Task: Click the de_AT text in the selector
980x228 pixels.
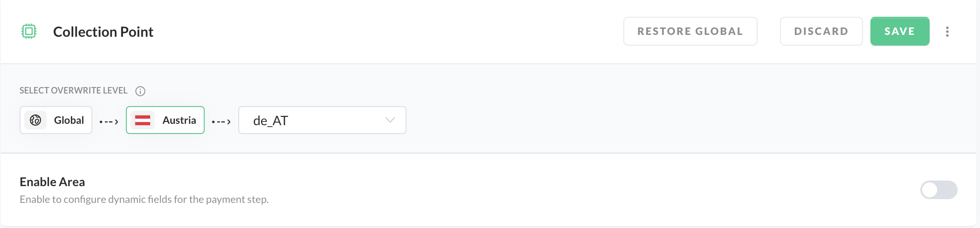Action: 270,121
